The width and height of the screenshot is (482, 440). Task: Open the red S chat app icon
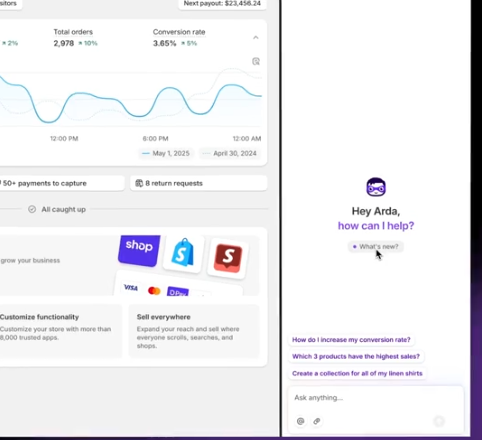pos(228,258)
